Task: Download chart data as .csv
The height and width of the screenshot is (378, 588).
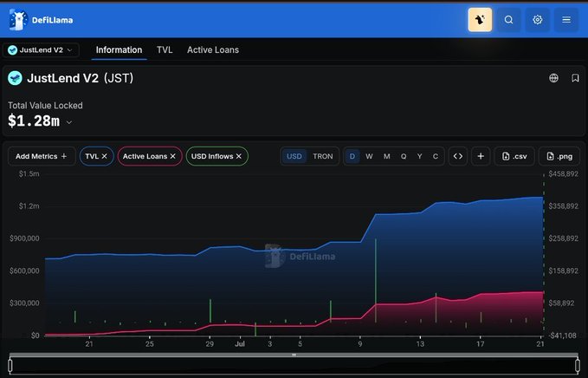Action: [x=514, y=156]
